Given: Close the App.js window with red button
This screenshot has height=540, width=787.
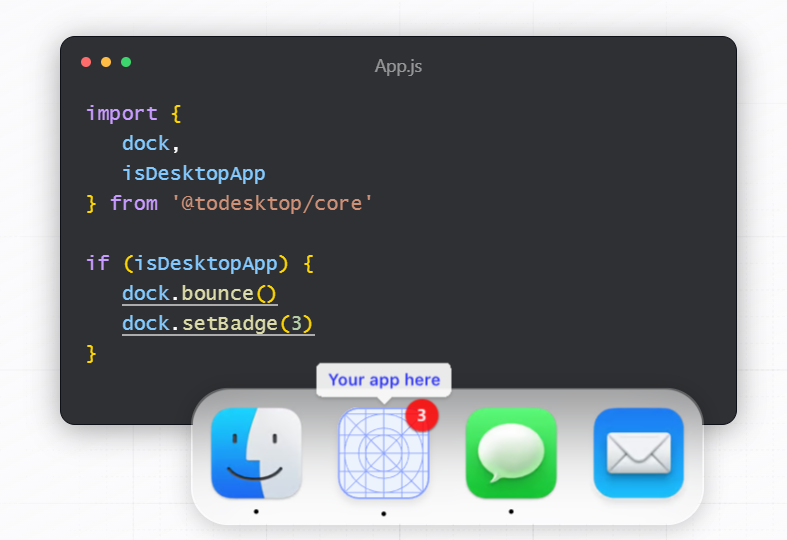Looking at the screenshot, I should [86, 62].
